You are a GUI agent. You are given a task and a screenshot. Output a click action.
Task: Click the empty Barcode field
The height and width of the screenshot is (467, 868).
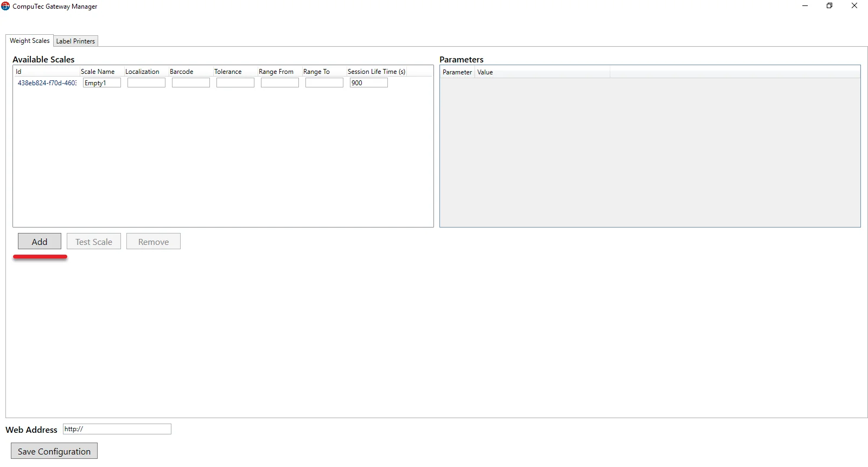pos(190,83)
